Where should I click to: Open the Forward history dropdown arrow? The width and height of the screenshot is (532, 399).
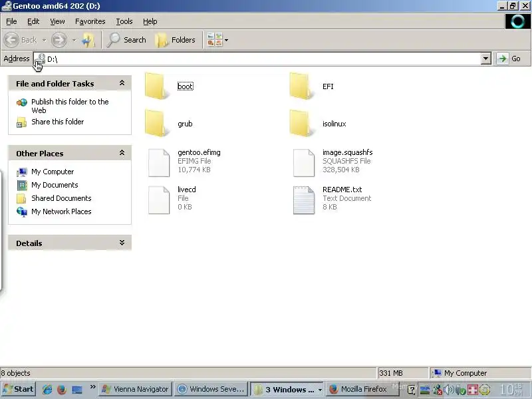tap(74, 40)
